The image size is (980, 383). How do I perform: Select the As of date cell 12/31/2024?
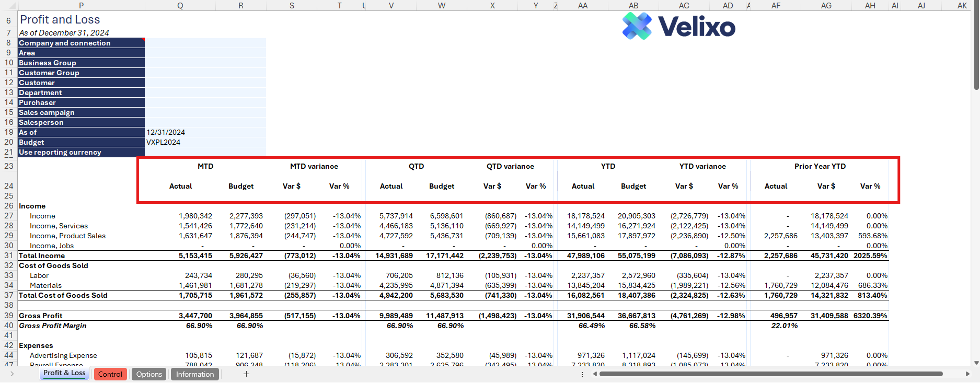[205, 132]
